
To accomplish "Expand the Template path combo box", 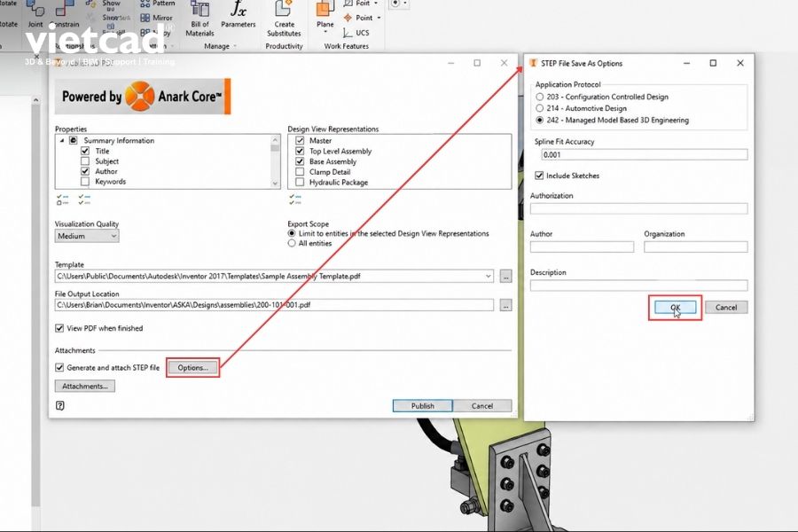I will (x=488, y=277).
